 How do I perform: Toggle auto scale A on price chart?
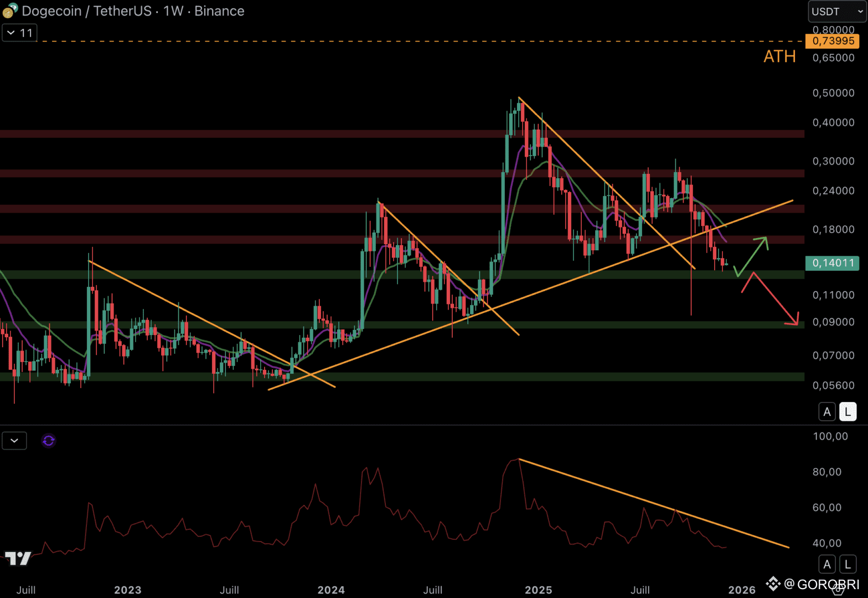pos(827,412)
